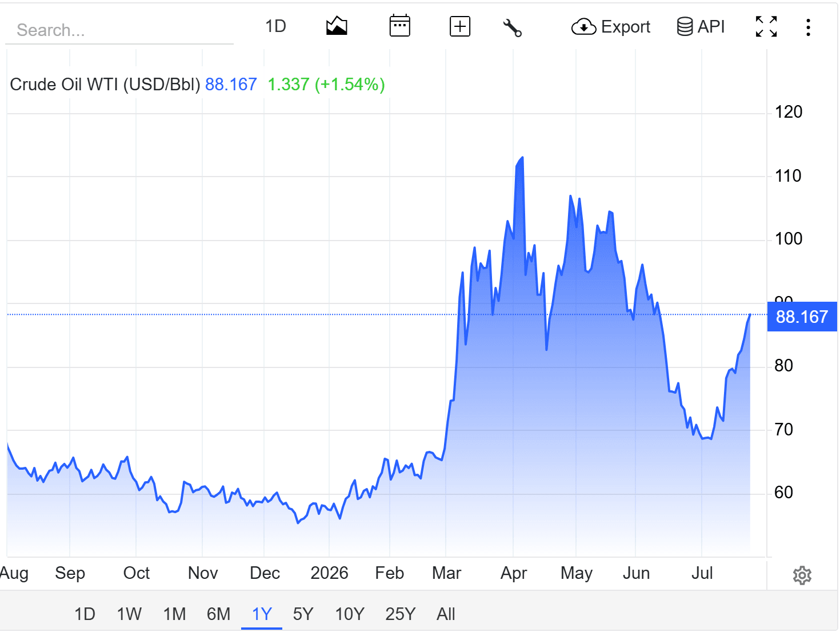Click the Jul x-axis label
840x632 pixels.
[x=702, y=573]
